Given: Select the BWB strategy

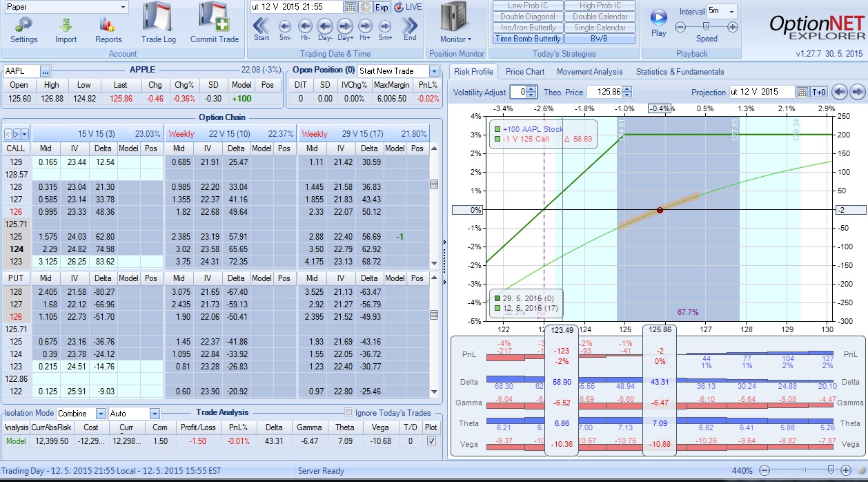Looking at the screenshot, I should 600,39.
